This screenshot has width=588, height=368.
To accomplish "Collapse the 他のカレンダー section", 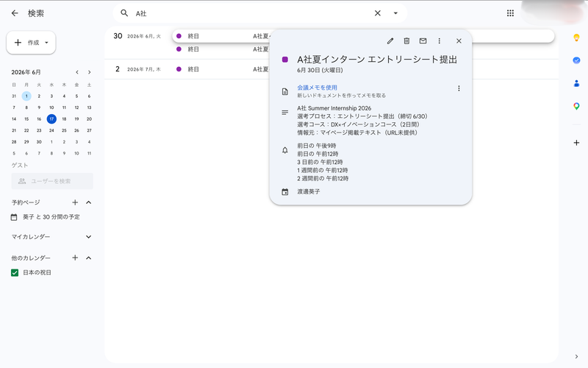I will coord(88,258).
